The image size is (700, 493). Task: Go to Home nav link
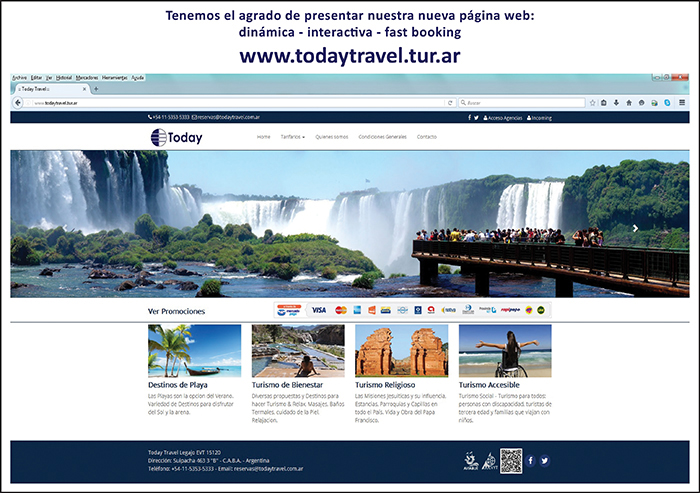coord(263,137)
